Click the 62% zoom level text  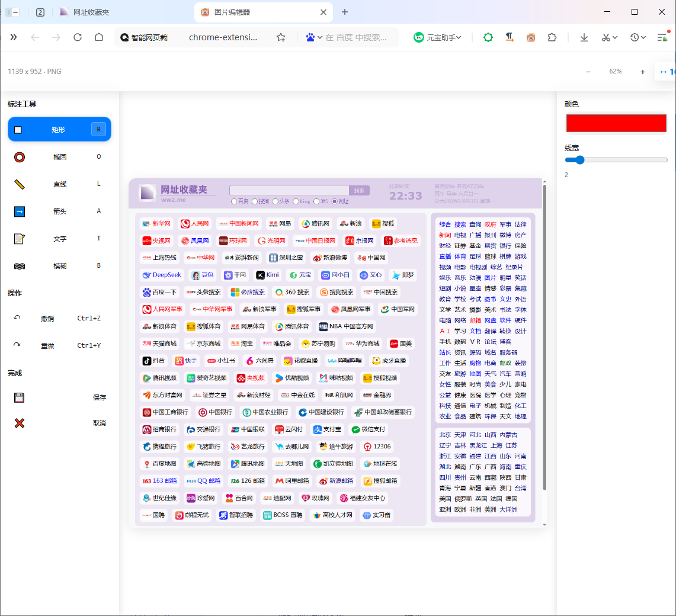(615, 72)
